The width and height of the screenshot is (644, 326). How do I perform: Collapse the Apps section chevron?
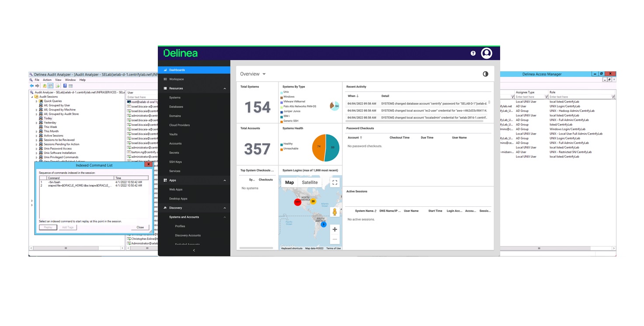(225, 180)
